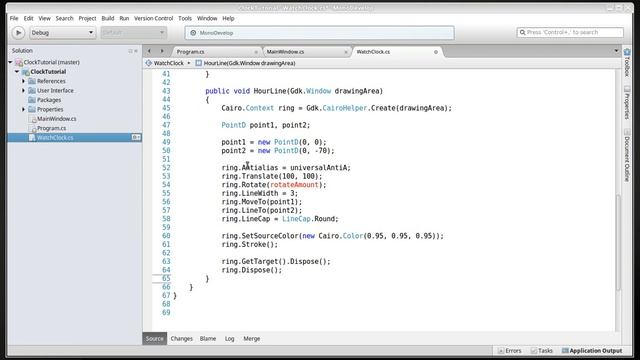Open the Properties side panel
640x360 pixels.
(x=627, y=103)
